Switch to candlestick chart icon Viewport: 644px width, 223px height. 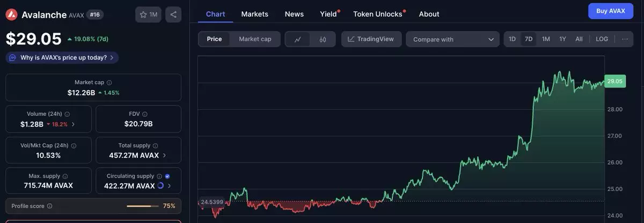(323, 39)
